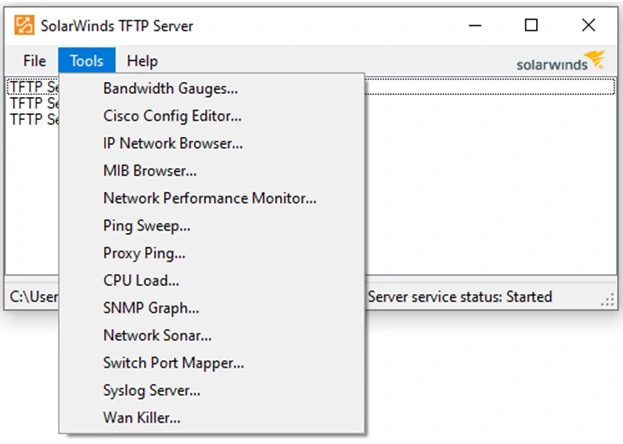Open the File menu

(35, 61)
